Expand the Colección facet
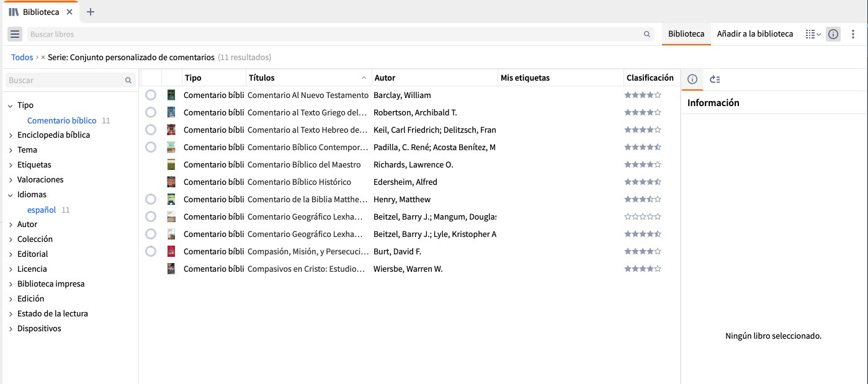 11,239
